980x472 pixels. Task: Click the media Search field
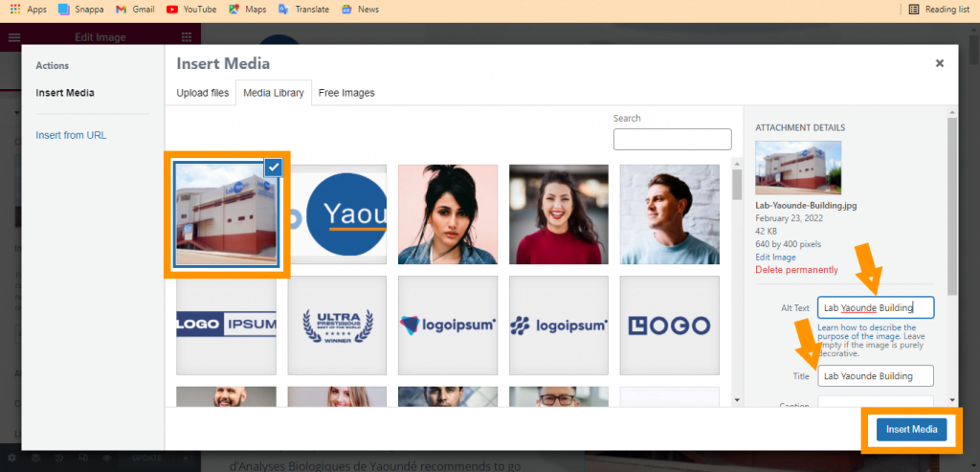(672, 140)
